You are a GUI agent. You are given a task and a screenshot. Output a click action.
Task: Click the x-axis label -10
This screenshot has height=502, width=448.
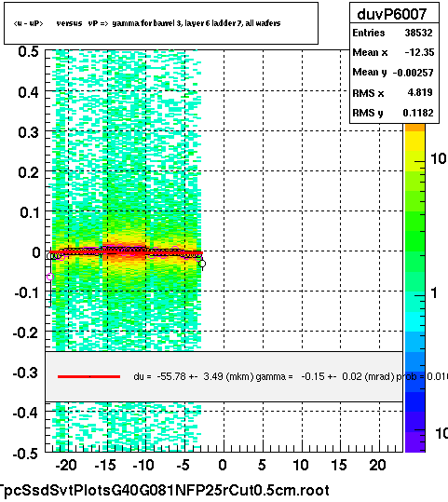pyautogui.click(x=143, y=465)
